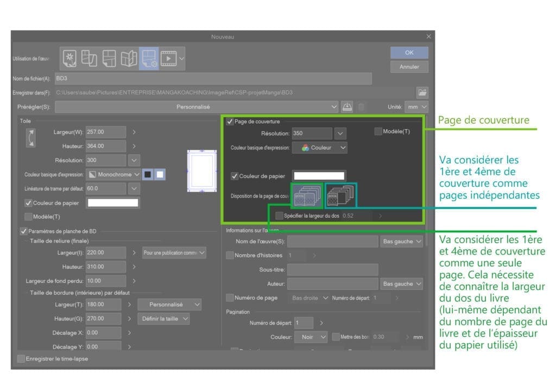556x392 pixels.
Task: Open canvas paper color white swatch
Action: pos(113,203)
